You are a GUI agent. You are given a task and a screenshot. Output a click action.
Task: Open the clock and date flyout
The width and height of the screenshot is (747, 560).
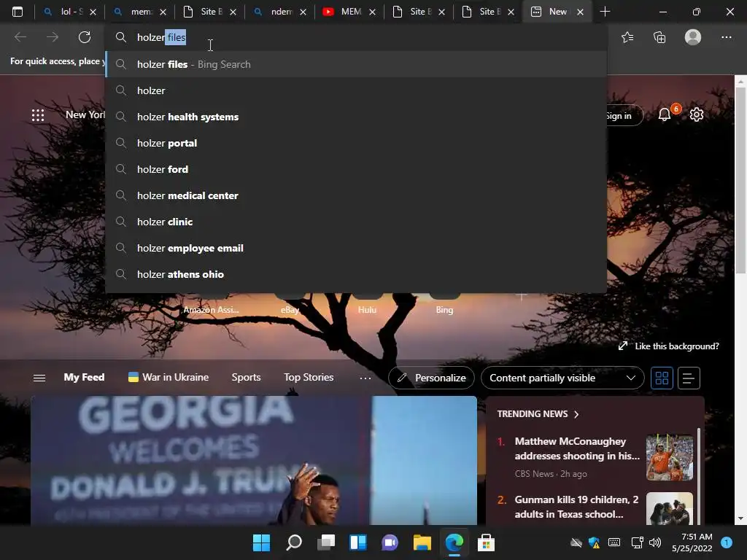click(x=692, y=542)
